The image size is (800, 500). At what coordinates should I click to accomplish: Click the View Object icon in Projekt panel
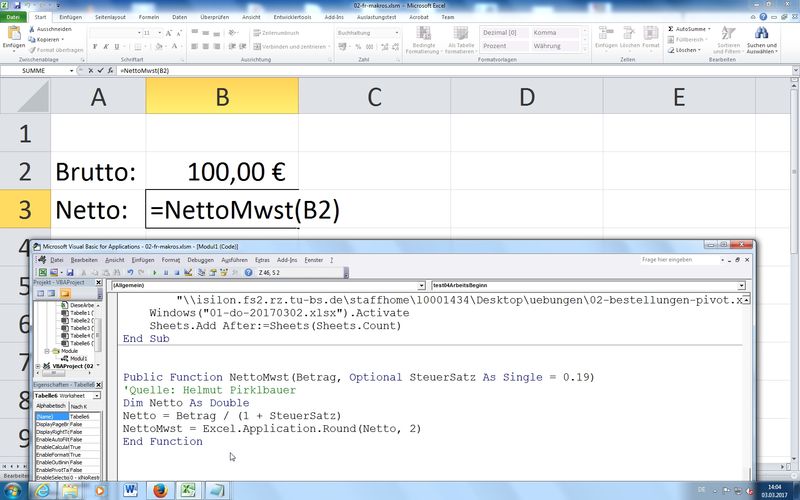coord(52,293)
